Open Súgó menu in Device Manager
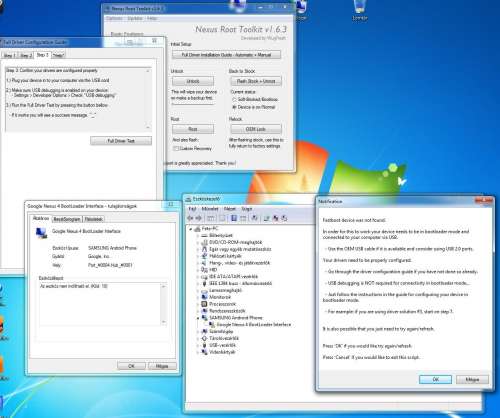The width and height of the screenshot is (500, 418). pyautogui.click(x=247, y=209)
